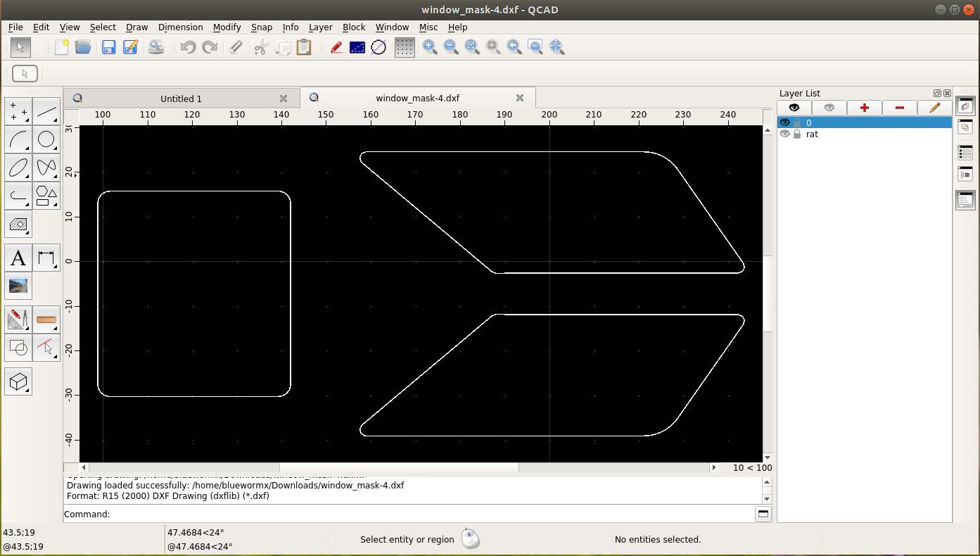Open the Shape tools menu
Screen dimensions: 980x556
[46, 196]
